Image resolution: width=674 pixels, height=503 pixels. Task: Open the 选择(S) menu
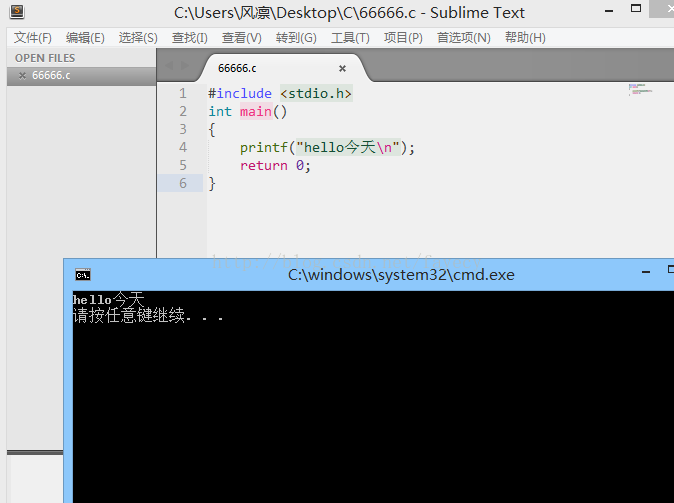138,38
